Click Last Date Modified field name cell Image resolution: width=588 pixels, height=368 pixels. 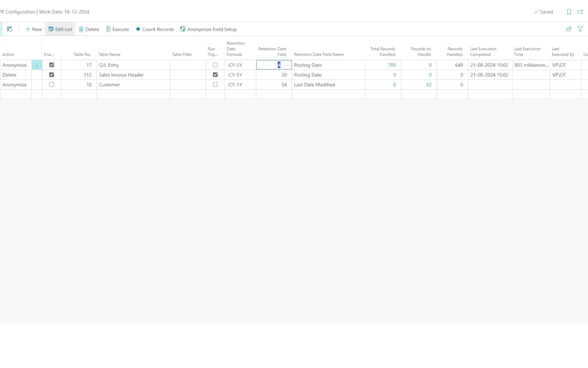tap(329, 85)
